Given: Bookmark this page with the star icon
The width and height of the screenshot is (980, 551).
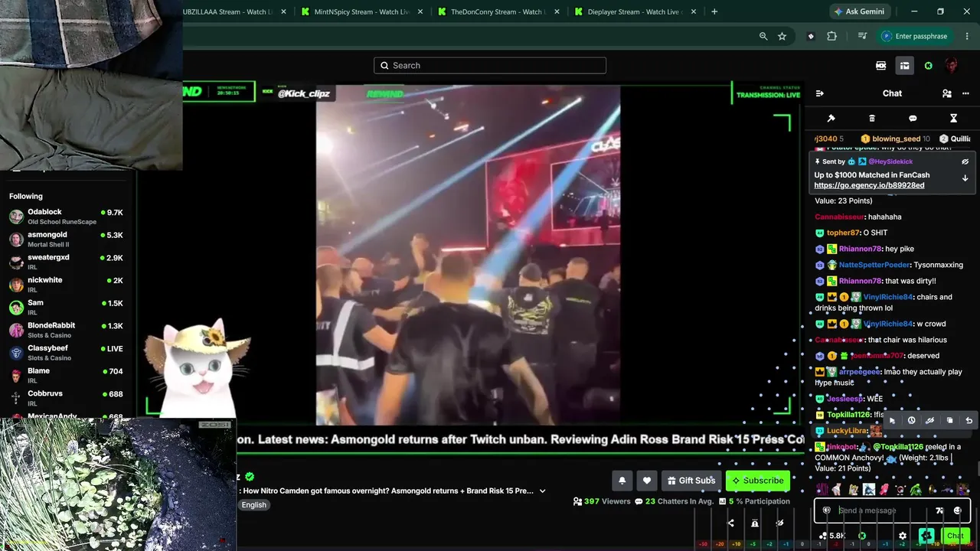Looking at the screenshot, I should (x=782, y=36).
